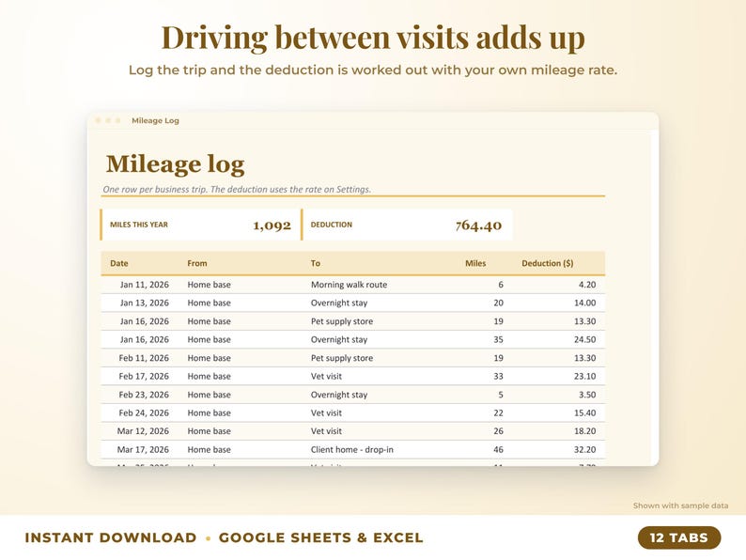Click the MILES THIS YEAR value 1,092

click(272, 226)
